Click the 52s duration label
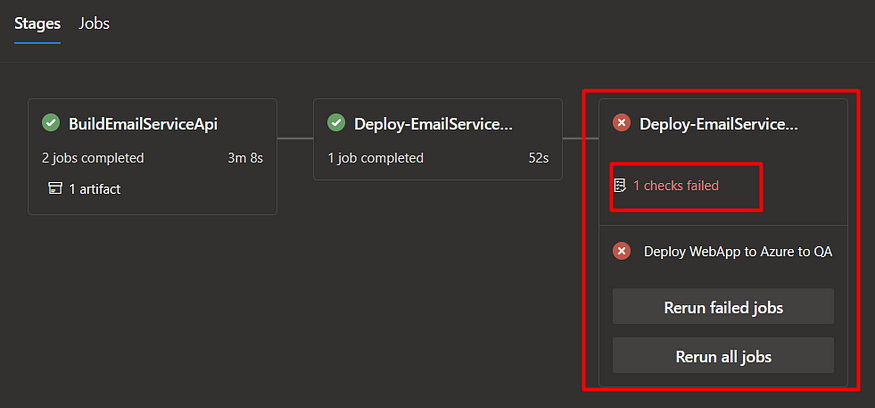 click(538, 158)
